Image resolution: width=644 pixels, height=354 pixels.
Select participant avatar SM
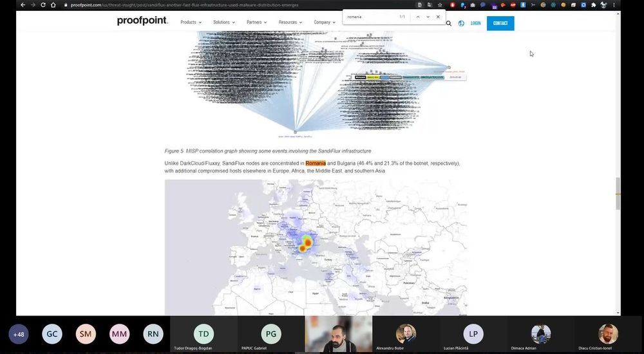(x=86, y=334)
